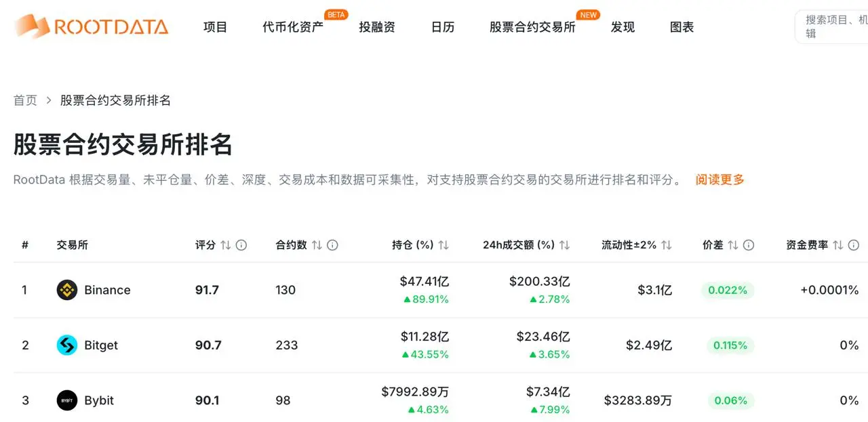Click the 0.06% spread badge for Bybit
This screenshot has width=868, height=422.
731,400
